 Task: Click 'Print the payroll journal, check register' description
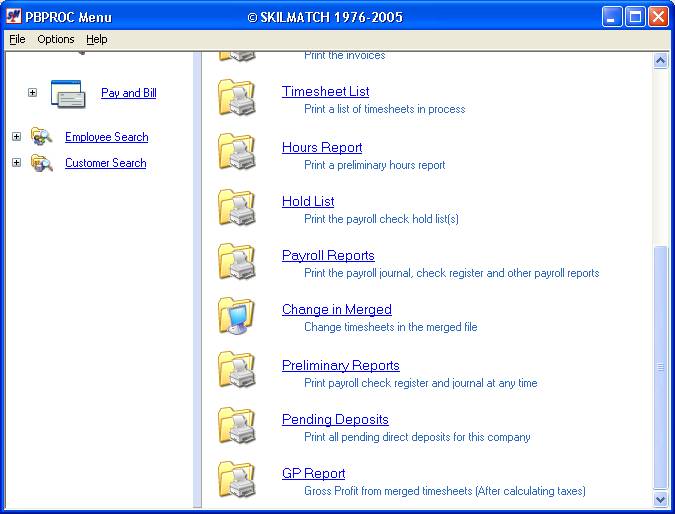(x=452, y=273)
